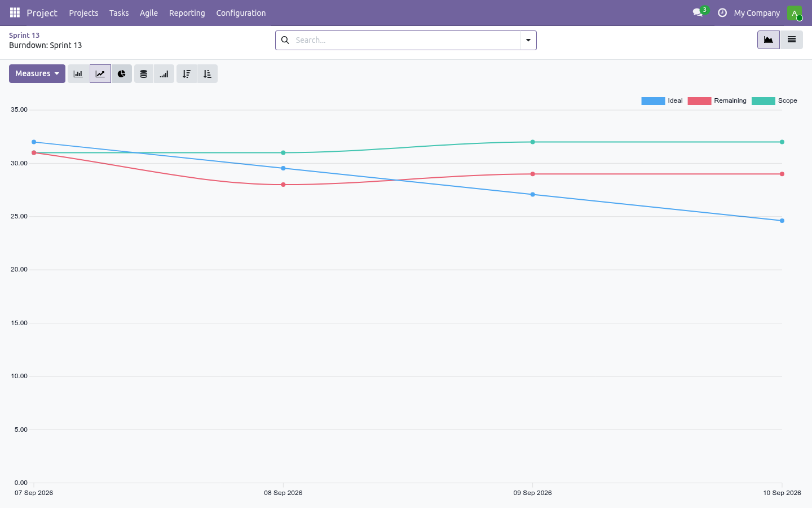Click the Remaining data point on 10 Sep 2026
This screenshot has height=508, width=812.
pyautogui.click(x=782, y=174)
